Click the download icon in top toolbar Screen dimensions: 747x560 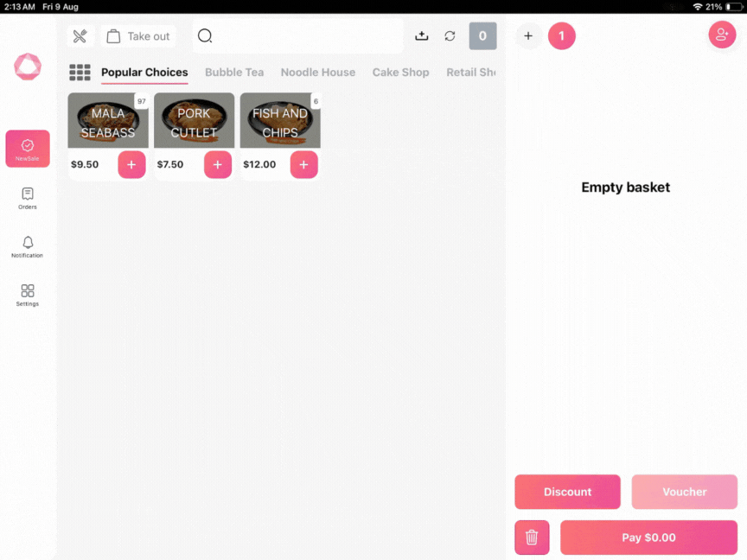pos(422,36)
